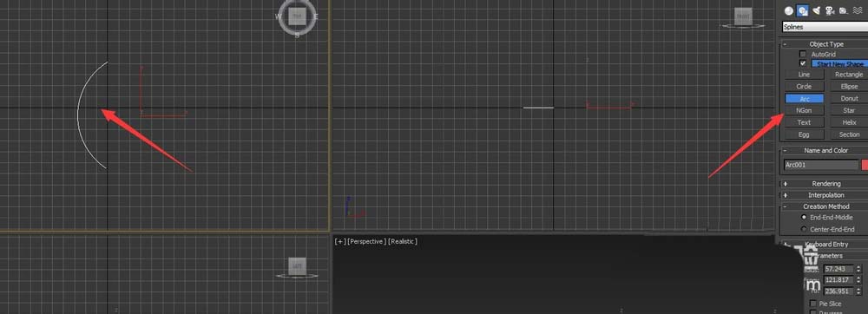Image resolution: width=868 pixels, height=314 pixels.
Task: Open the red object color swatch
Action: (x=865, y=165)
